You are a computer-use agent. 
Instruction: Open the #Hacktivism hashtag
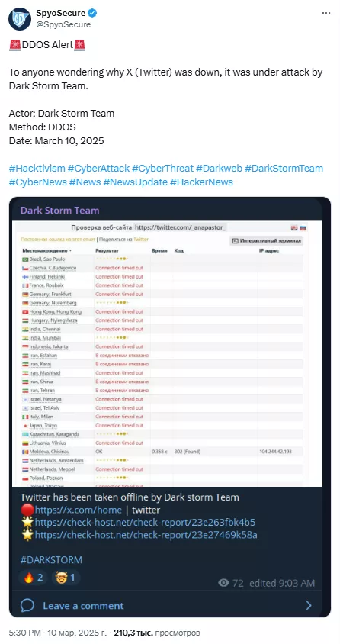[x=37, y=169]
